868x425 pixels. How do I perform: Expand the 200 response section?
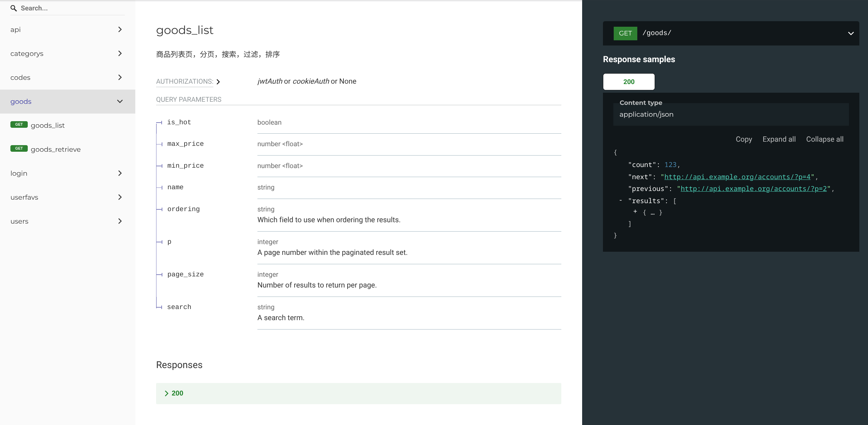coord(177,393)
